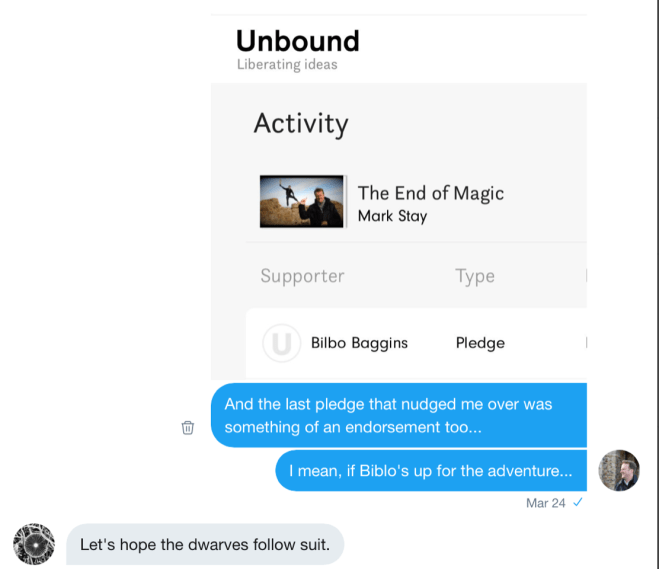Select The End of Magic title
The image size is (659, 569).
(x=431, y=193)
